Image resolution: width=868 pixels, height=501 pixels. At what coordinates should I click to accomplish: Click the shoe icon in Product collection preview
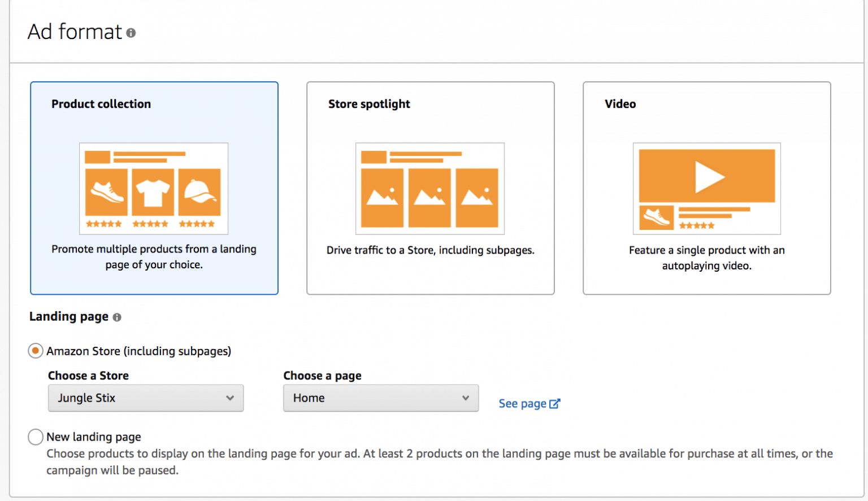(106, 194)
